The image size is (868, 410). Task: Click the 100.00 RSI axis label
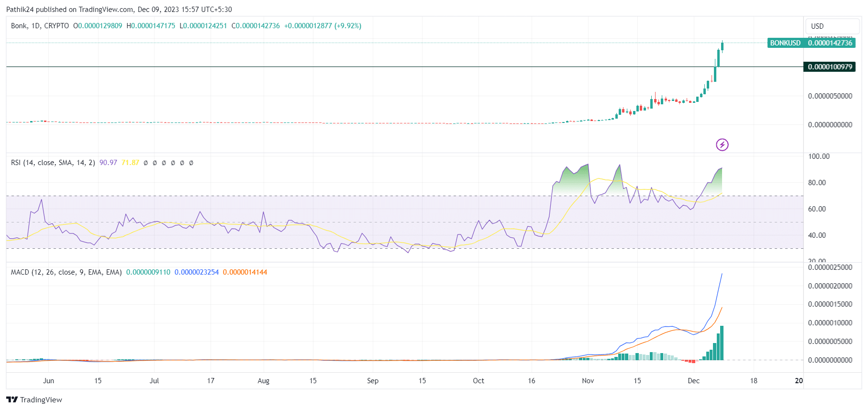click(819, 156)
